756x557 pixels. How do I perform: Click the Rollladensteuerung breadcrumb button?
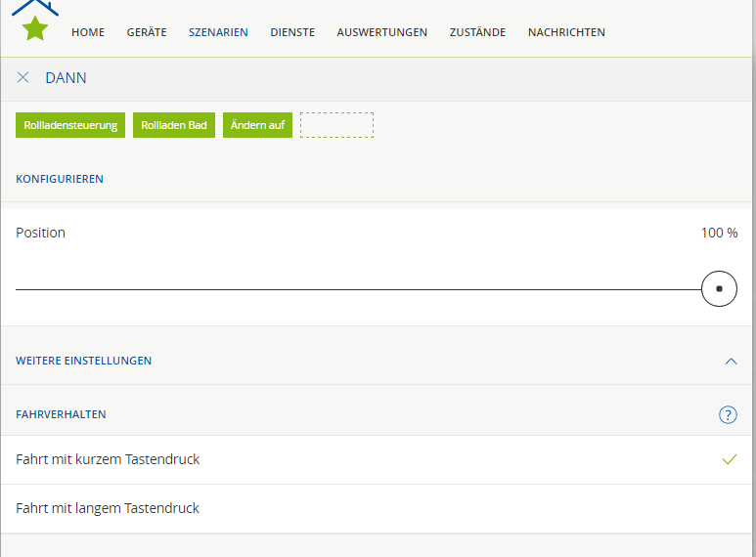pyautogui.click(x=70, y=125)
